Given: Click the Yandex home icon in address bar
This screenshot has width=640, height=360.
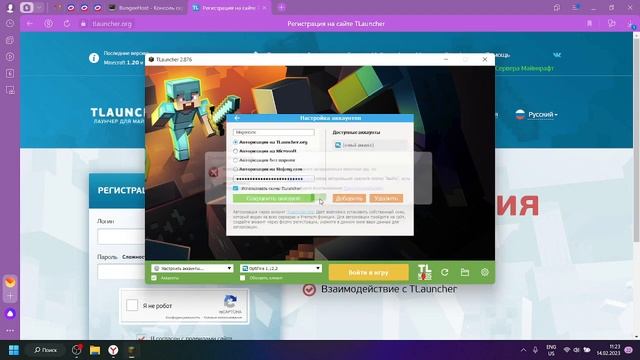Looking at the screenshot, I should pos(49,24).
